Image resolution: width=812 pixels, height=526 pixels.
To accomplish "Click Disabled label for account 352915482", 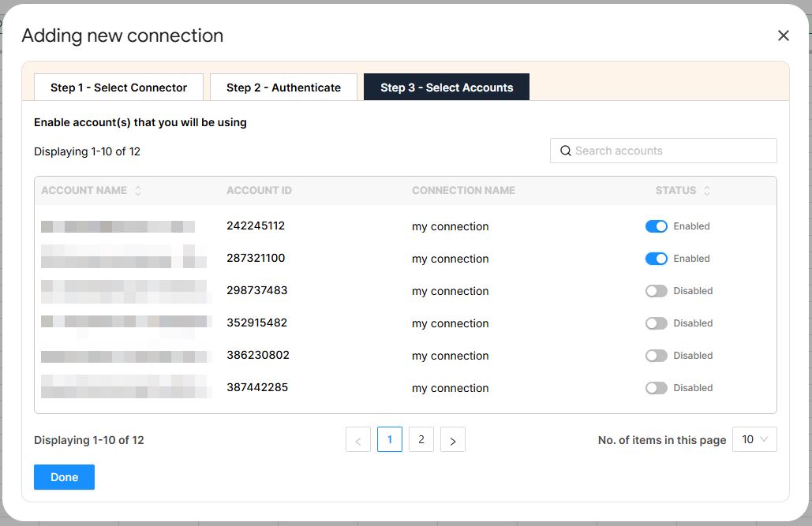I will pyautogui.click(x=693, y=323).
